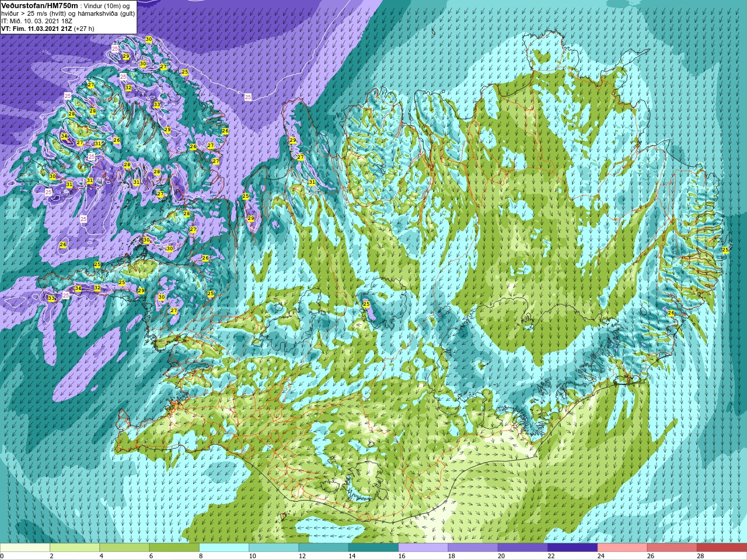Viewport: 747px width, 560px height.
Task: Pick the 8–10 m/s light cyan legend swatch
Action: [x=224, y=548]
